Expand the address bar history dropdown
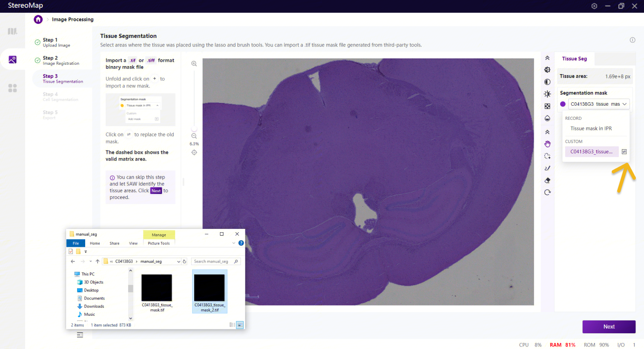 click(178, 262)
